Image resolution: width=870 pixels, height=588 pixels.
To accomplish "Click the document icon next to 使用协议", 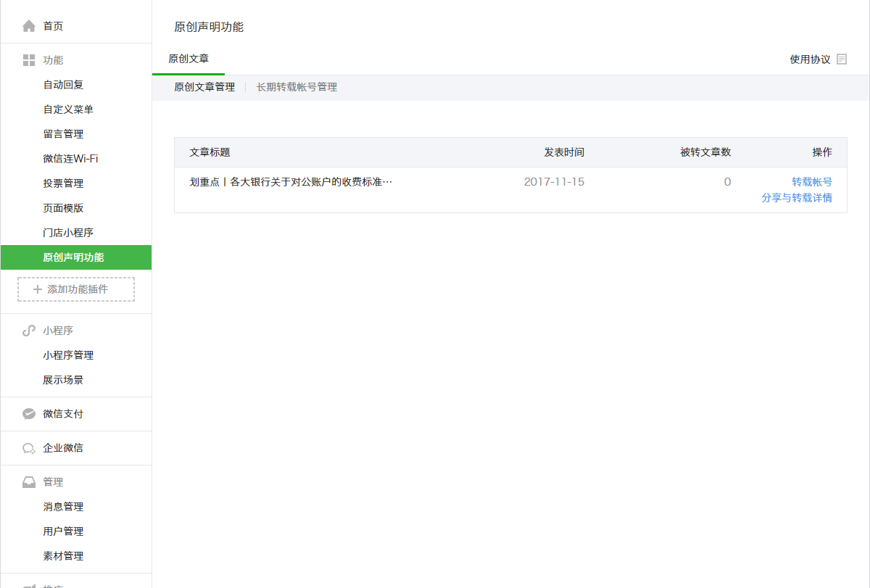I will (x=842, y=59).
